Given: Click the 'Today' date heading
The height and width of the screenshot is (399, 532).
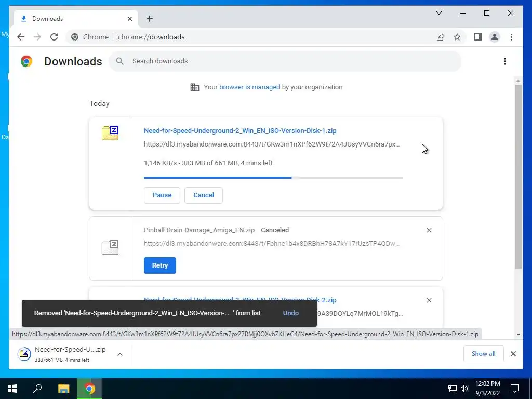Looking at the screenshot, I should [99, 103].
